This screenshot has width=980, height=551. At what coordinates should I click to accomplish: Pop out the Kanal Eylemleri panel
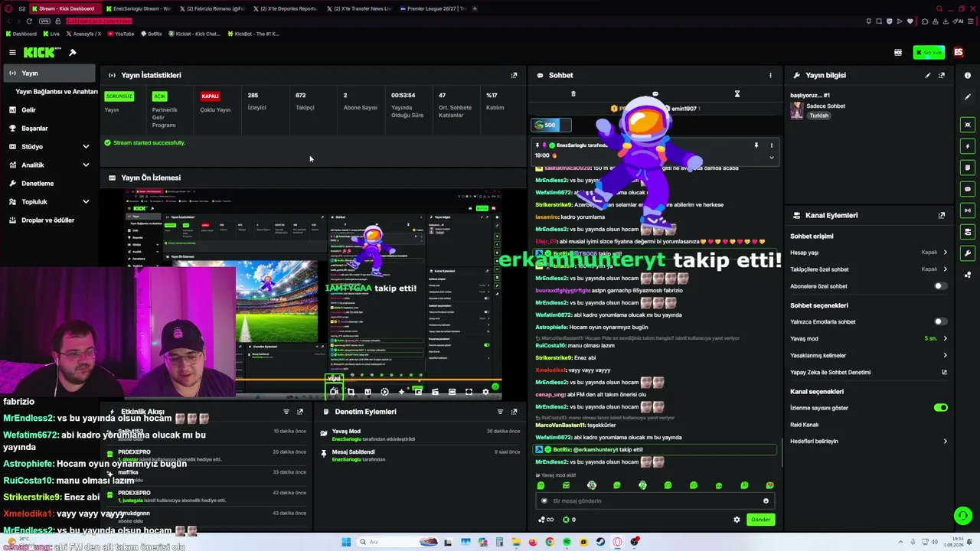(x=942, y=215)
